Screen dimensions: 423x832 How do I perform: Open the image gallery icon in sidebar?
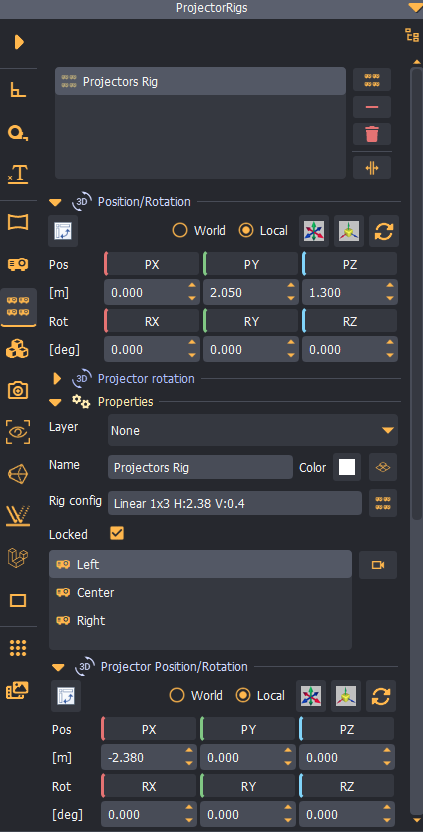coord(19,690)
